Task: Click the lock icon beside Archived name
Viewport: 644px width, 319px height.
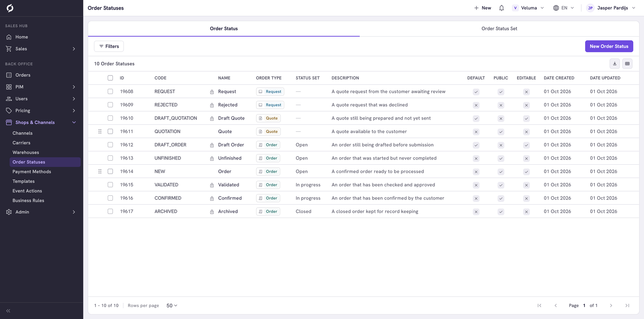Action: [212, 212]
